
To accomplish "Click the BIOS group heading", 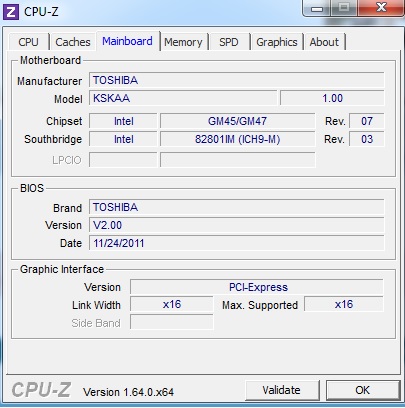I will click(x=32, y=188).
